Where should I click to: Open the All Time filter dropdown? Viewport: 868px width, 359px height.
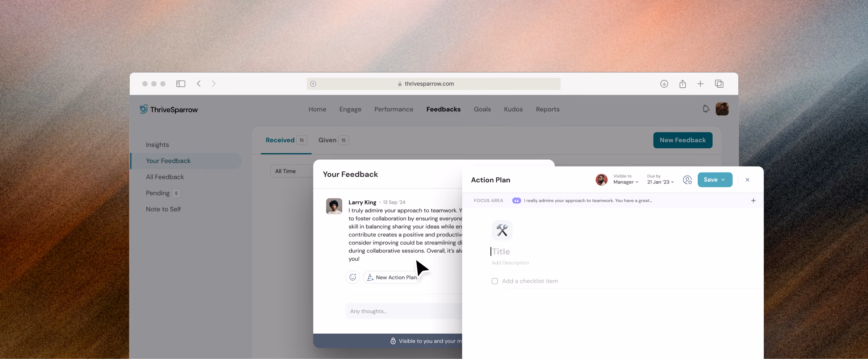291,171
